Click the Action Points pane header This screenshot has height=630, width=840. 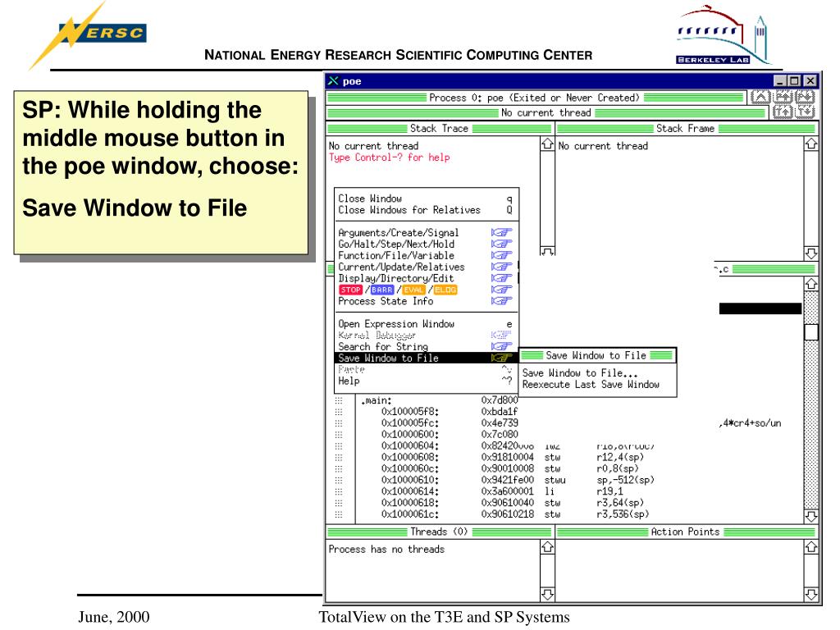[x=686, y=532]
